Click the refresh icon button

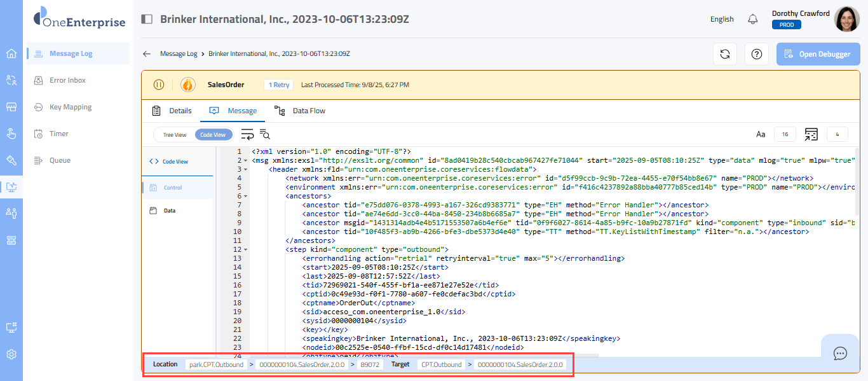[x=724, y=54]
